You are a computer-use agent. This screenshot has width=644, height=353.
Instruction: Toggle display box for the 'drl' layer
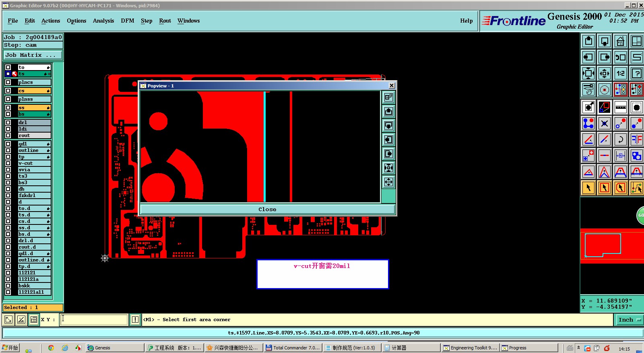click(8, 123)
